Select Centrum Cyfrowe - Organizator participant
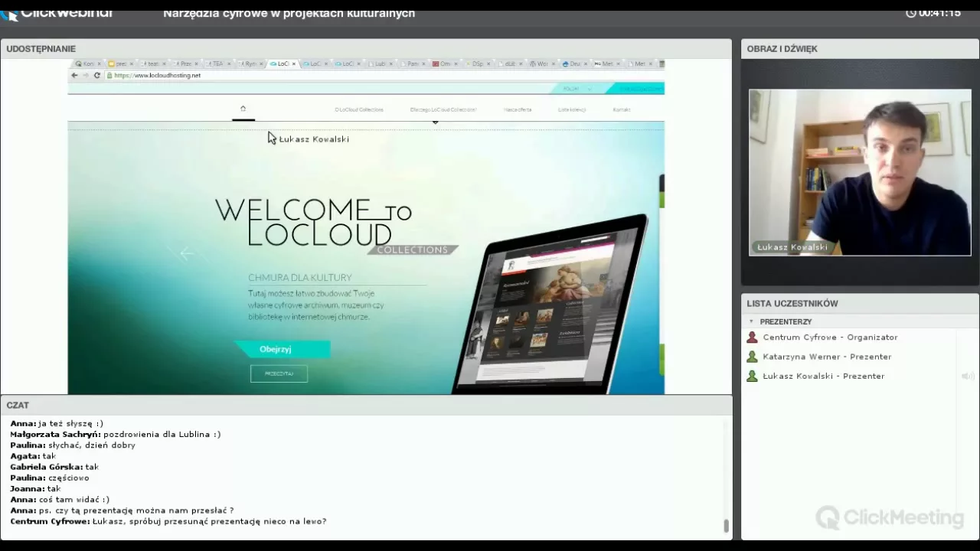The height and width of the screenshot is (551, 980). coord(830,337)
